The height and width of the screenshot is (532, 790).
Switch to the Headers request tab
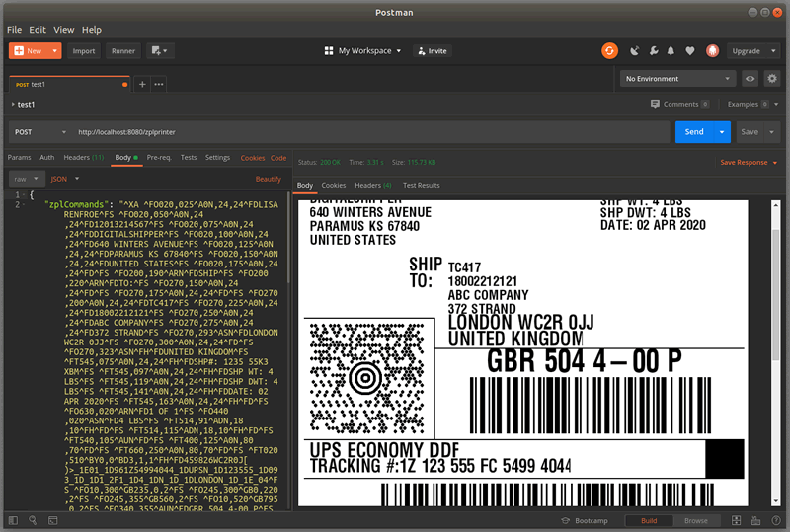(83, 157)
